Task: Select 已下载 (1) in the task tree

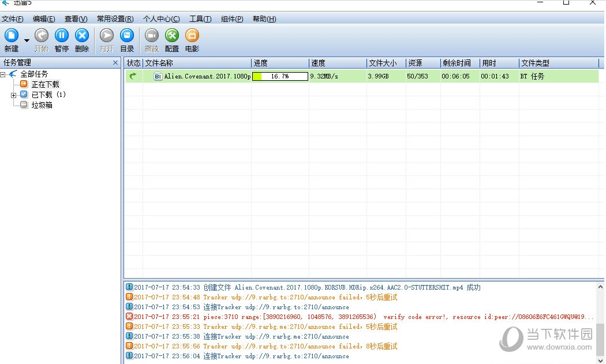Action: pyautogui.click(x=48, y=95)
